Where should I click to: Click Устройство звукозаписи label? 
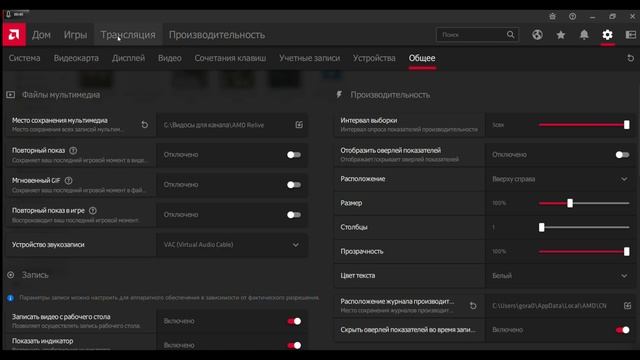[x=48, y=244]
